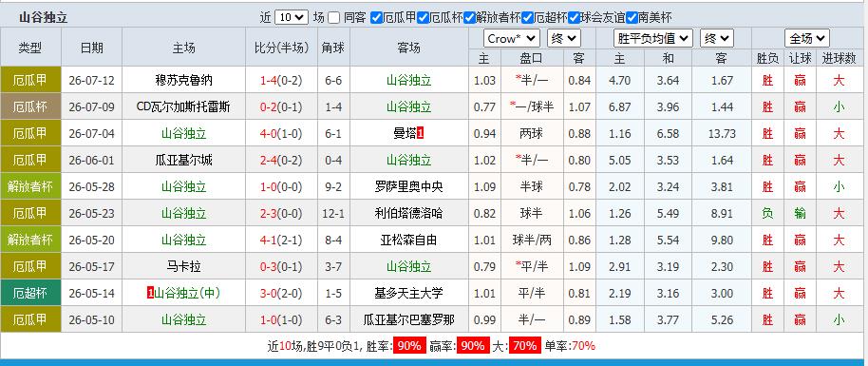This screenshot has height=366, width=868.
Task: Open home team 瓜亚基尔城
Action: tap(184, 161)
